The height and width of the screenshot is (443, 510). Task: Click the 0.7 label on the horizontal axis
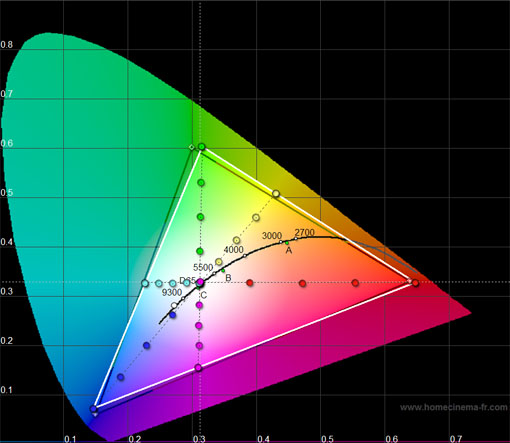(x=456, y=439)
